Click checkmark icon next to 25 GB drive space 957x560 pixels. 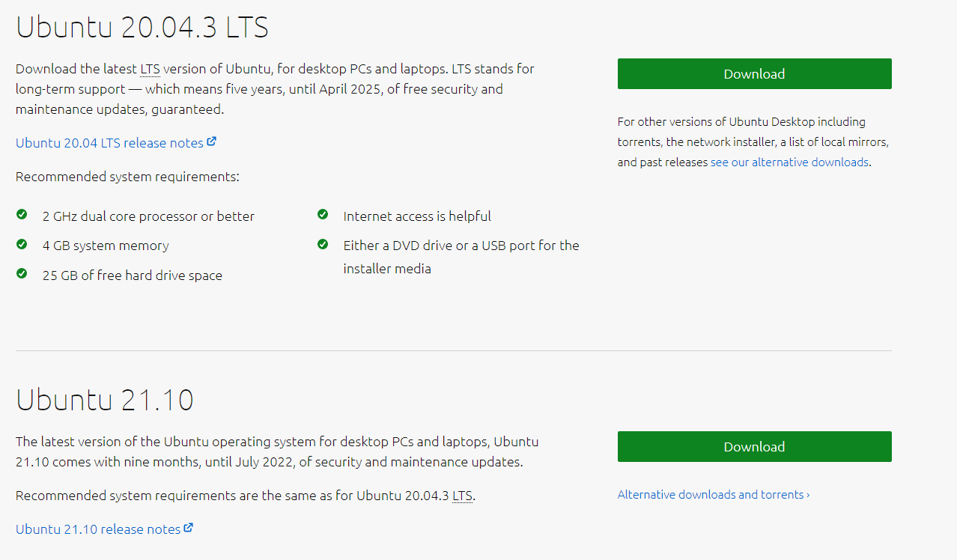tap(22, 274)
